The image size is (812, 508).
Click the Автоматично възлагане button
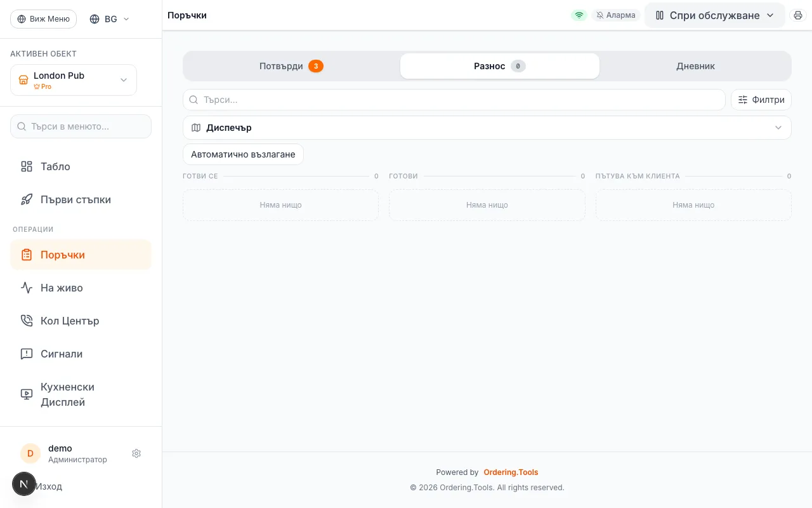[243, 154]
